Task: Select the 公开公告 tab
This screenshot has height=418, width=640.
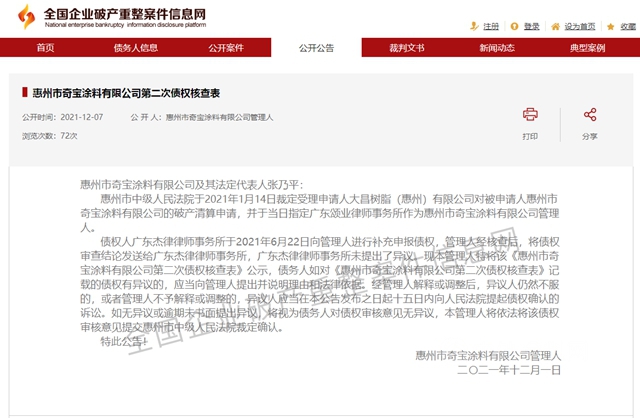Action: [316, 48]
